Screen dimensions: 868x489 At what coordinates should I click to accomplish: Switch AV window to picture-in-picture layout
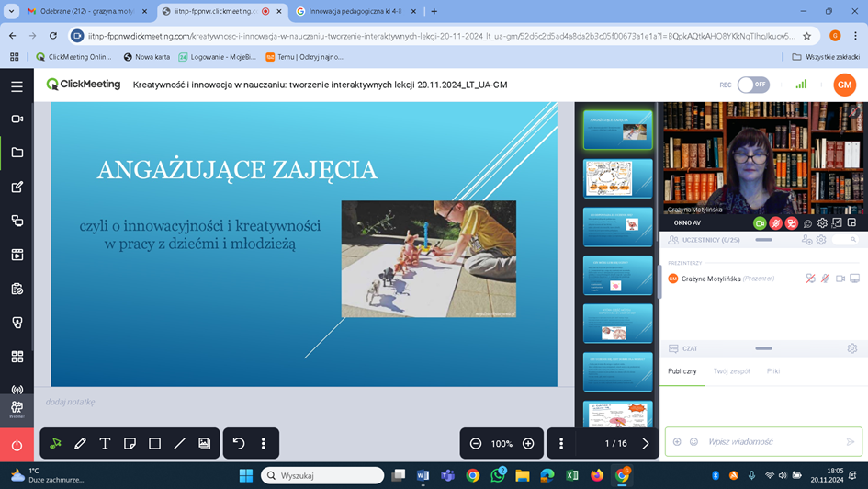852,223
